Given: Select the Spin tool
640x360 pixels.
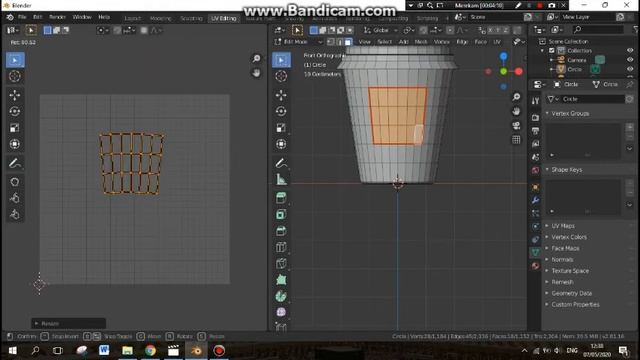Looking at the screenshot, I should pyautogui.click(x=281, y=296).
